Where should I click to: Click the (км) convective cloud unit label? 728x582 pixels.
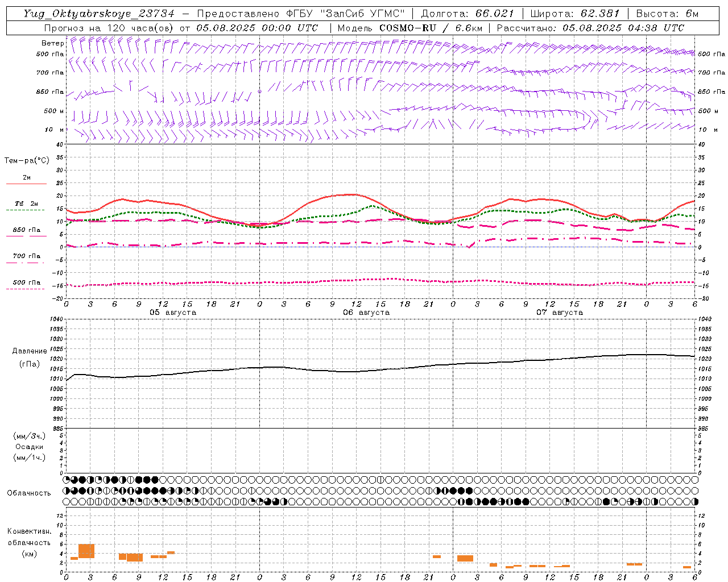(x=29, y=554)
